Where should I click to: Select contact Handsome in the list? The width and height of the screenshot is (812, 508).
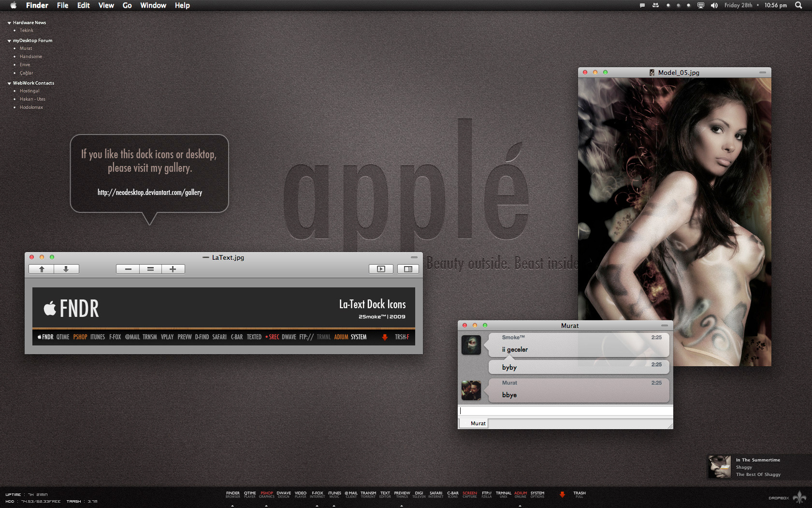tap(31, 57)
